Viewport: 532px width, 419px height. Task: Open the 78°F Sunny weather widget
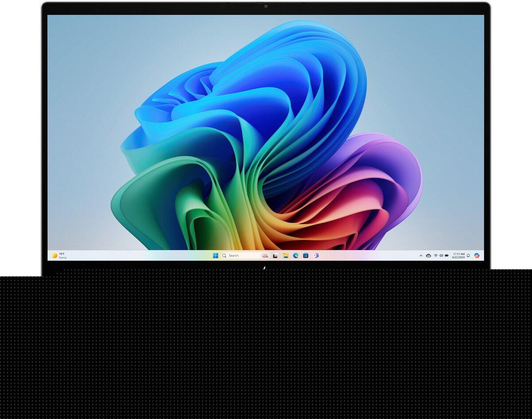click(x=60, y=256)
